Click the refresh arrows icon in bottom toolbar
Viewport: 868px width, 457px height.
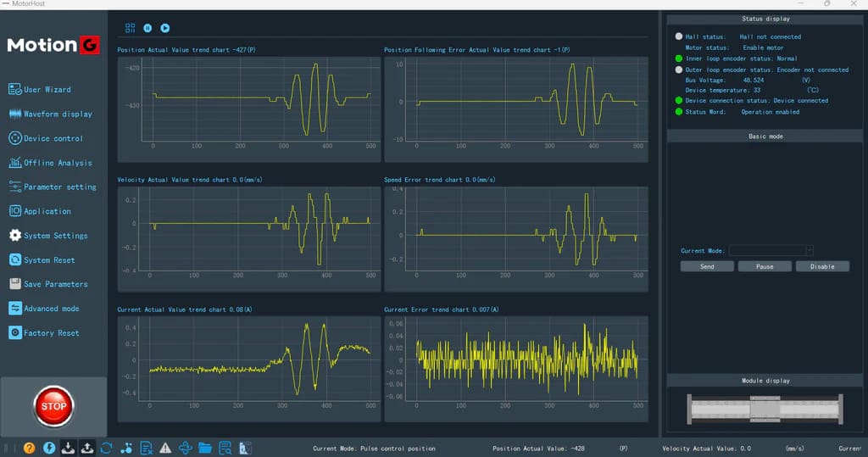click(x=107, y=448)
